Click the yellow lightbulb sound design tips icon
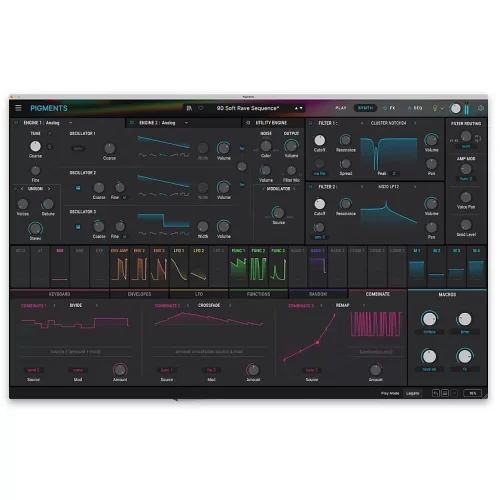Viewport: 500px width, 500px height. (x=435, y=108)
